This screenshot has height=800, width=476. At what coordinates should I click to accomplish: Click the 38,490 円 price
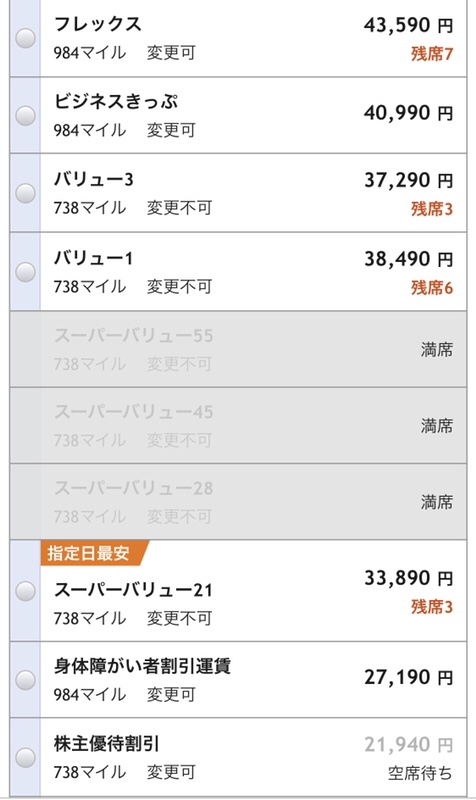[408, 259]
